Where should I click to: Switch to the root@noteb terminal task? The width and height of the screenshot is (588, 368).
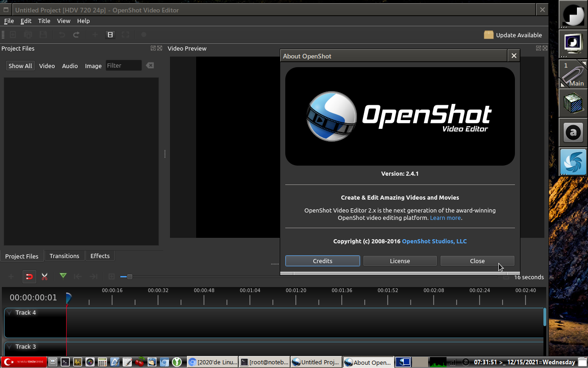(x=265, y=362)
